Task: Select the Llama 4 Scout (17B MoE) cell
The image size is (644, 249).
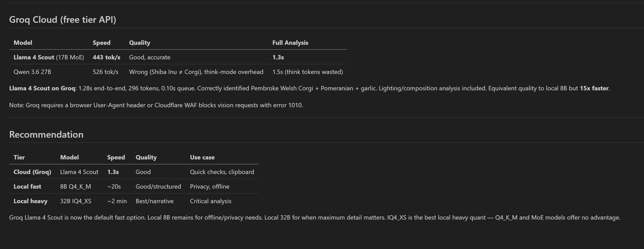Action: coord(49,57)
